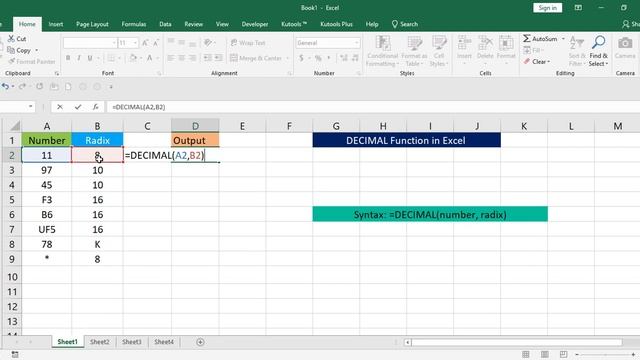Click the Select All corner triangle

pyautogui.click(x=15, y=126)
